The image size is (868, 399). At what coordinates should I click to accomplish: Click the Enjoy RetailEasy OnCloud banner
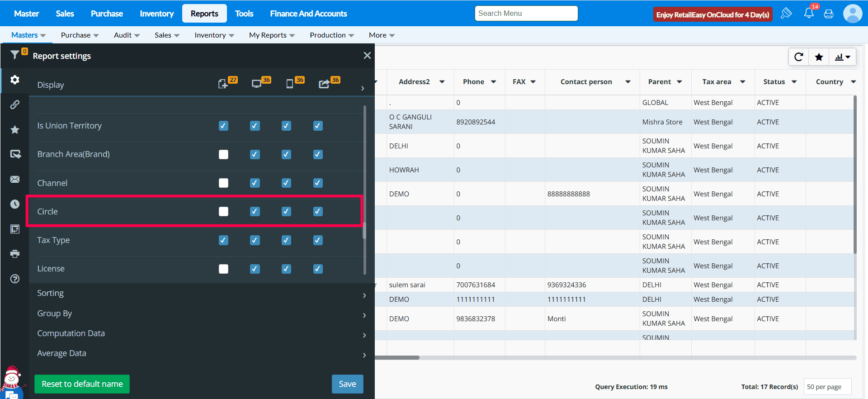[713, 14]
